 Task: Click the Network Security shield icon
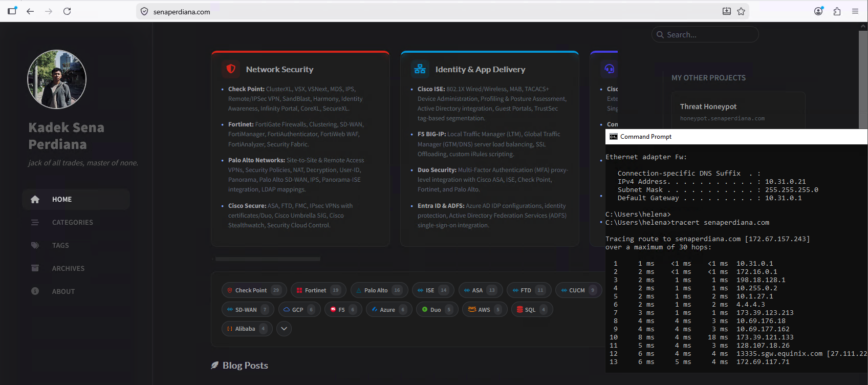tap(231, 69)
